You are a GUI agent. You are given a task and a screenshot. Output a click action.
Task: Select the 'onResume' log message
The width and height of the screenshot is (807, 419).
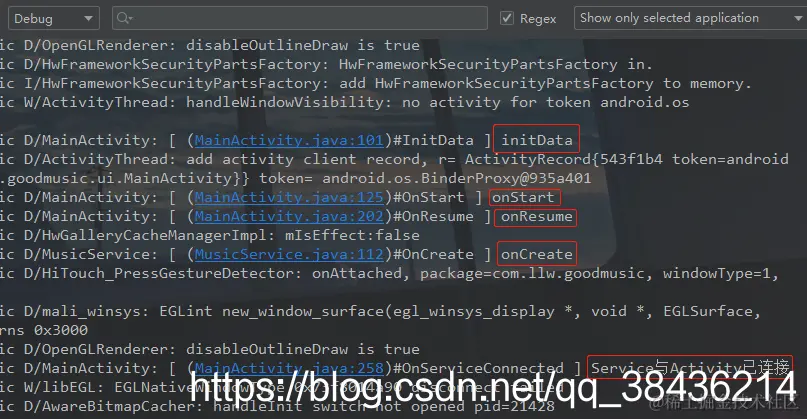click(537, 216)
